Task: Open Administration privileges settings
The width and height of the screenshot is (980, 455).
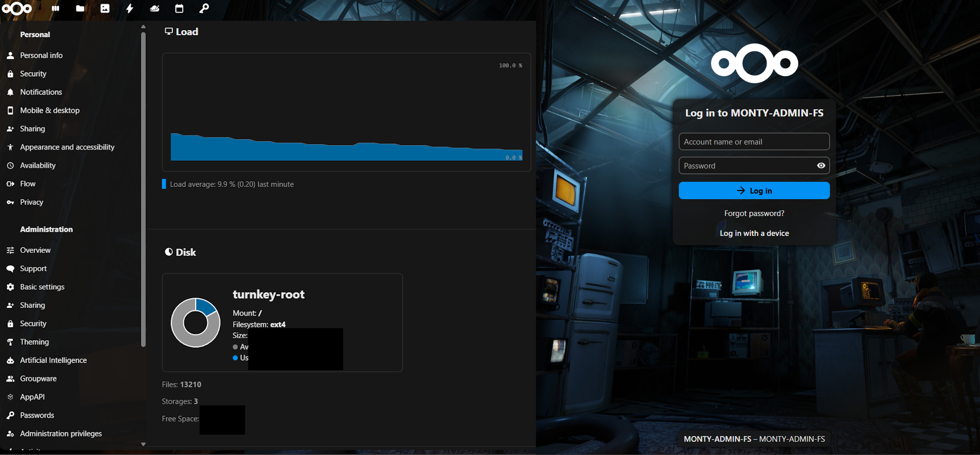Action: pyautogui.click(x=61, y=434)
